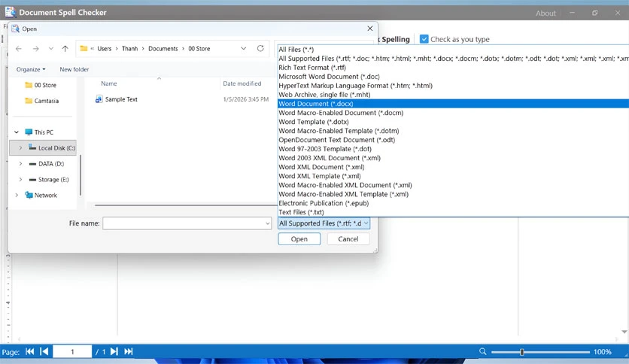
Task: Select Network in navigation pane
Action: tap(41, 196)
